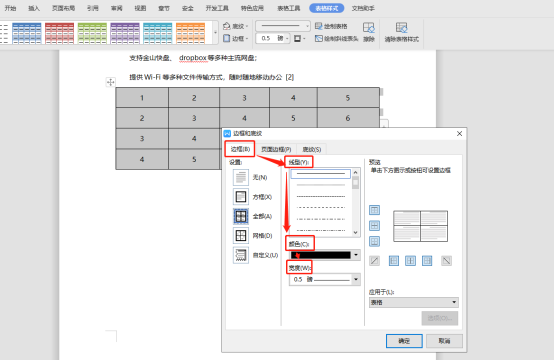This screenshot has height=361, width=554.
Task: Toggle the inside vertical border preview button
Action: (x=410, y=261)
